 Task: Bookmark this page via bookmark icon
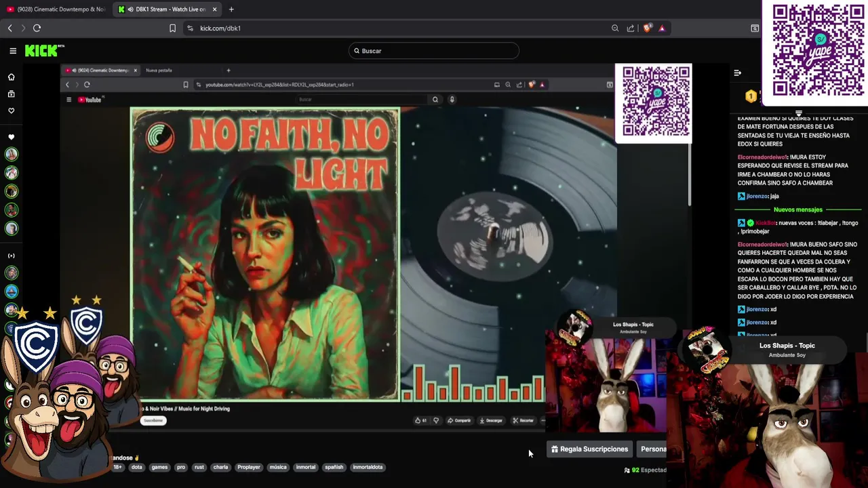click(172, 28)
